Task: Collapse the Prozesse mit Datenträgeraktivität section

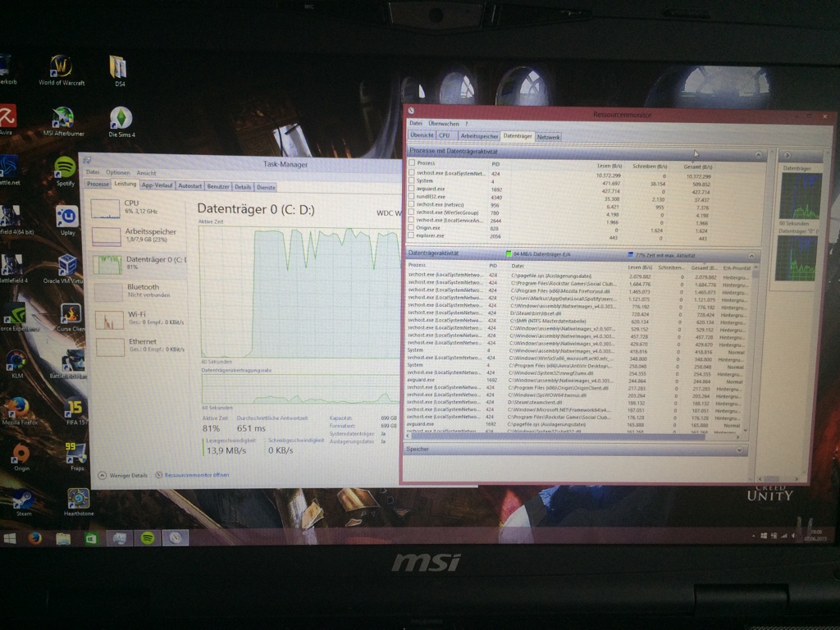Action: 758,155
